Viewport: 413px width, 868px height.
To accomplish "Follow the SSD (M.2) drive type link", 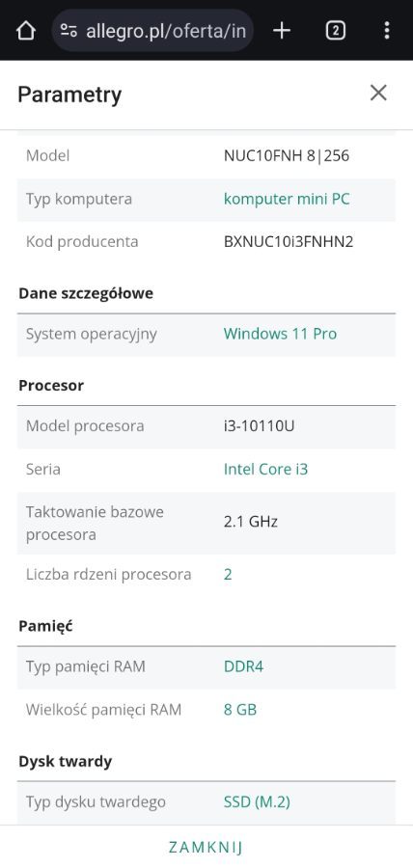I will (x=257, y=801).
